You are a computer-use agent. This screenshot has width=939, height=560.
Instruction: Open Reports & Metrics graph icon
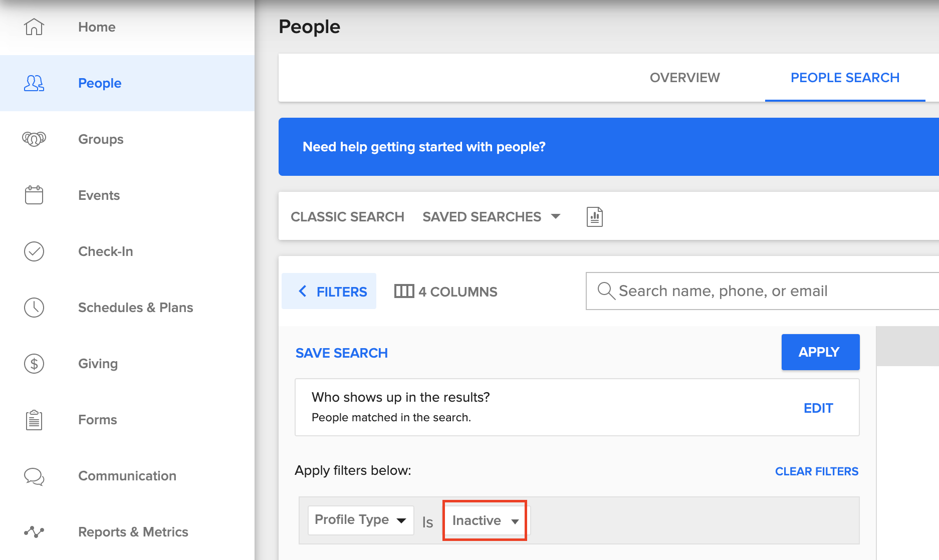[x=33, y=532]
